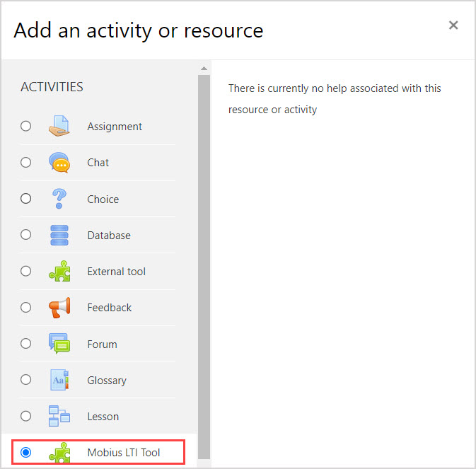
Task: Select the Forum radio button
Action: [x=25, y=344]
